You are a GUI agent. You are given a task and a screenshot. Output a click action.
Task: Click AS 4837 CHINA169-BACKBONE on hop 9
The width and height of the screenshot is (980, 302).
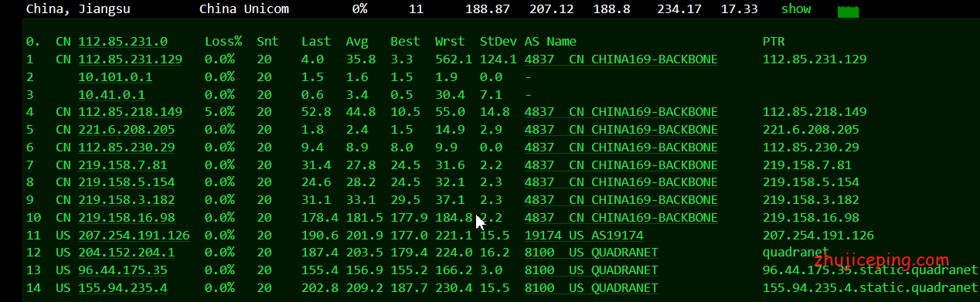pyautogui.click(x=621, y=200)
